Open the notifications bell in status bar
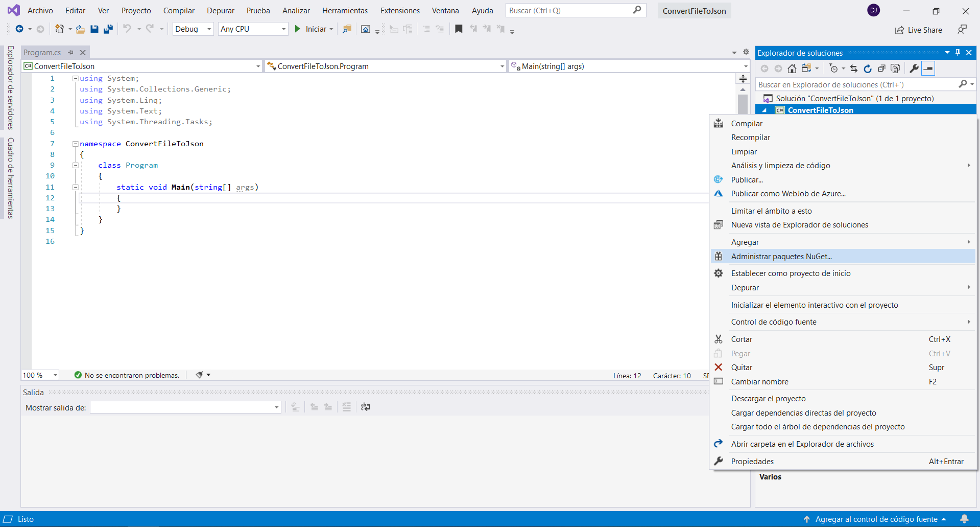 [964, 519]
